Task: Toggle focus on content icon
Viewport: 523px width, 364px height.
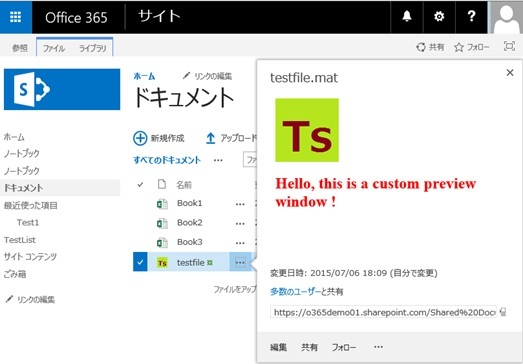Action: point(509,46)
